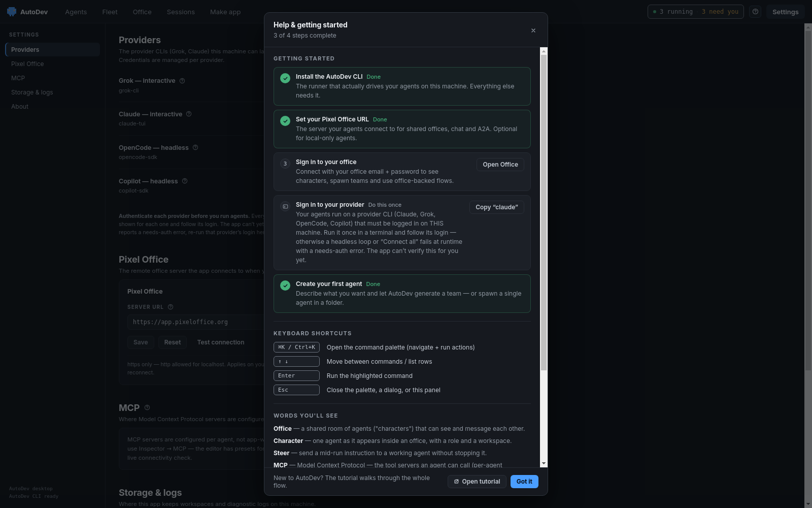Screen dimensions: 812x508
Task: Close the Help & getting started dialog
Action: pos(533,30)
